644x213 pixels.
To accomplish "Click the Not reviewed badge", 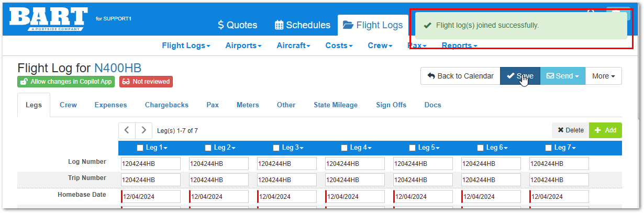I will [x=146, y=82].
